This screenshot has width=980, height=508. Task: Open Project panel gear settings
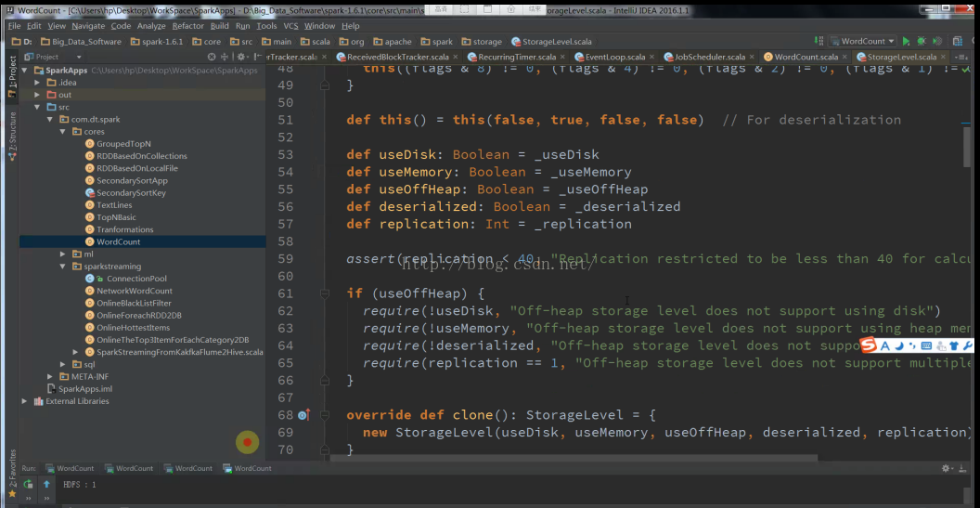click(x=241, y=57)
